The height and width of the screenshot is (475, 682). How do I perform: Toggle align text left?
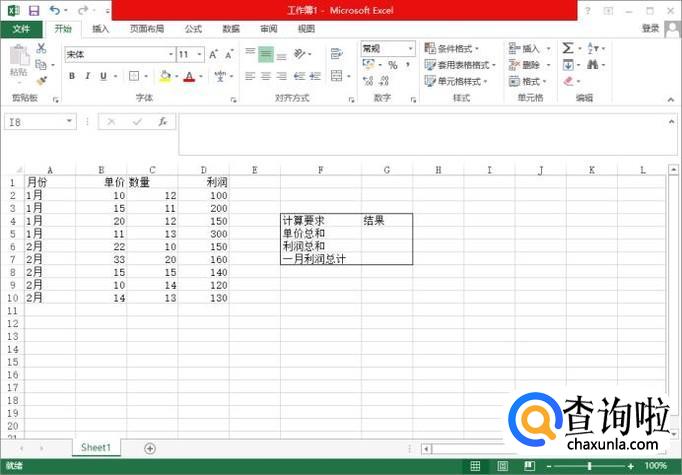click(250, 76)
